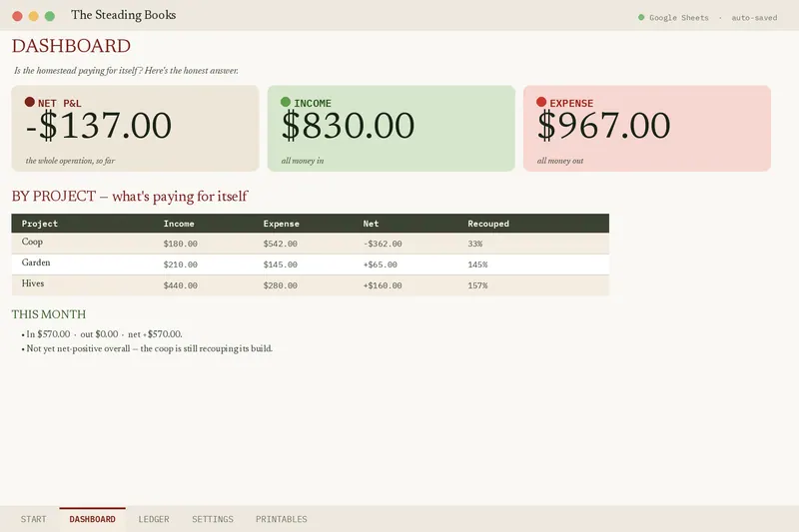Switch to the LEDGER tab
The height and width of the screenshot is (532, 799).
pyautogui.click(x=154, y=519)
